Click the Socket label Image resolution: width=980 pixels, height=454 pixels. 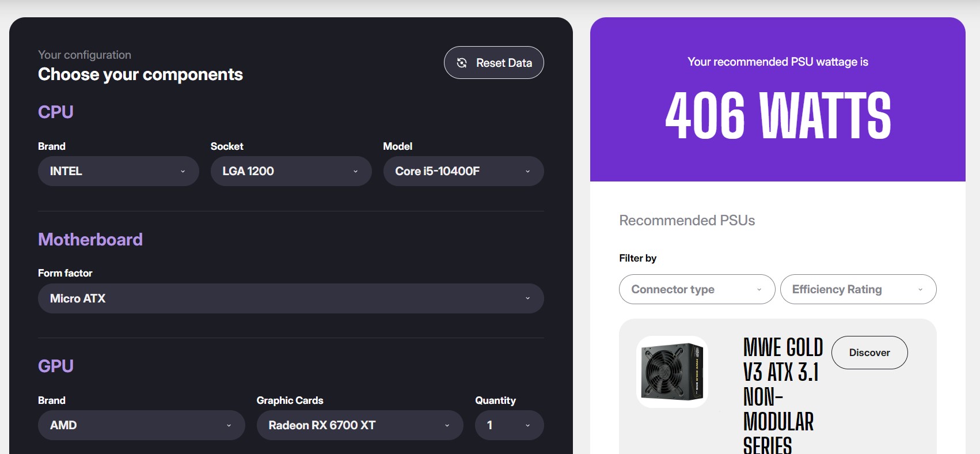[x=227, y=146]
